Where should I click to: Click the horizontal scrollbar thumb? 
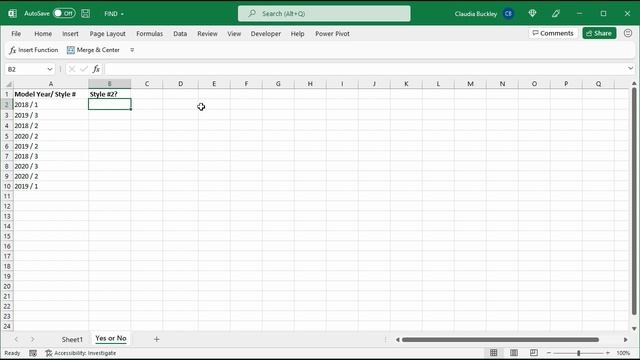(500, 340)
